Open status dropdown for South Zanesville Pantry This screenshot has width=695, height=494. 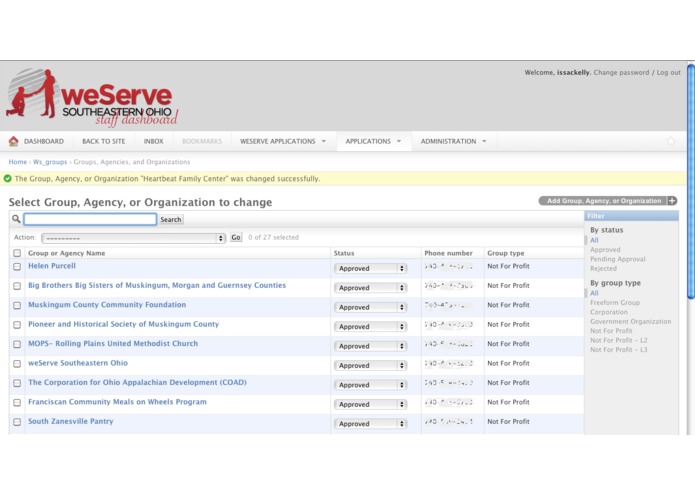click(371, 424)
